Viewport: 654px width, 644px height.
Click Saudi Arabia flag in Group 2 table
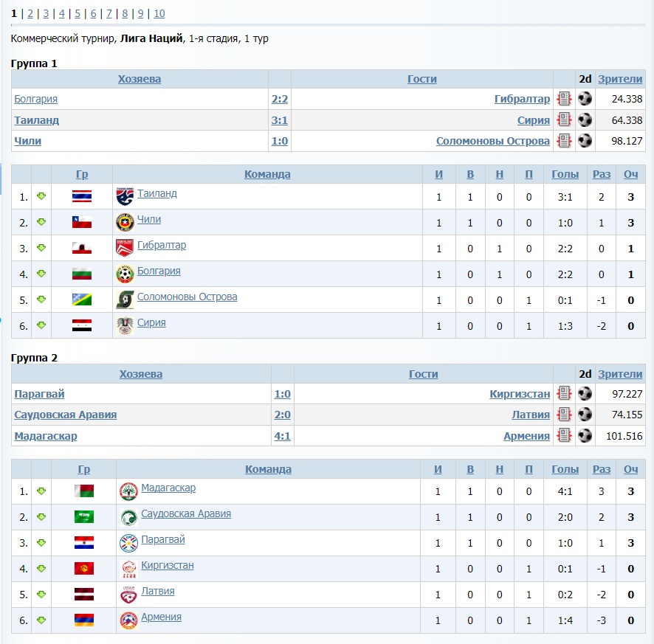click(84, 517)
